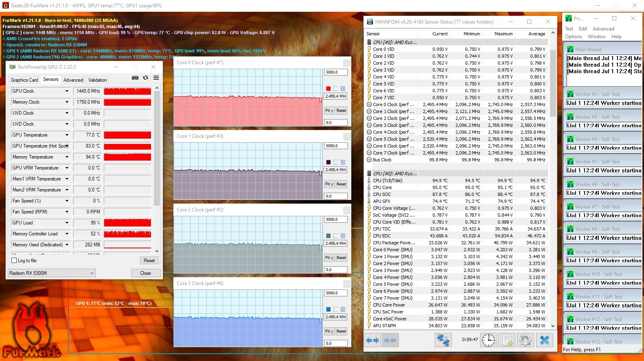Switch to the Graphics Card tab
Viewport: 644px width, 361px height.
pos(24,80)
